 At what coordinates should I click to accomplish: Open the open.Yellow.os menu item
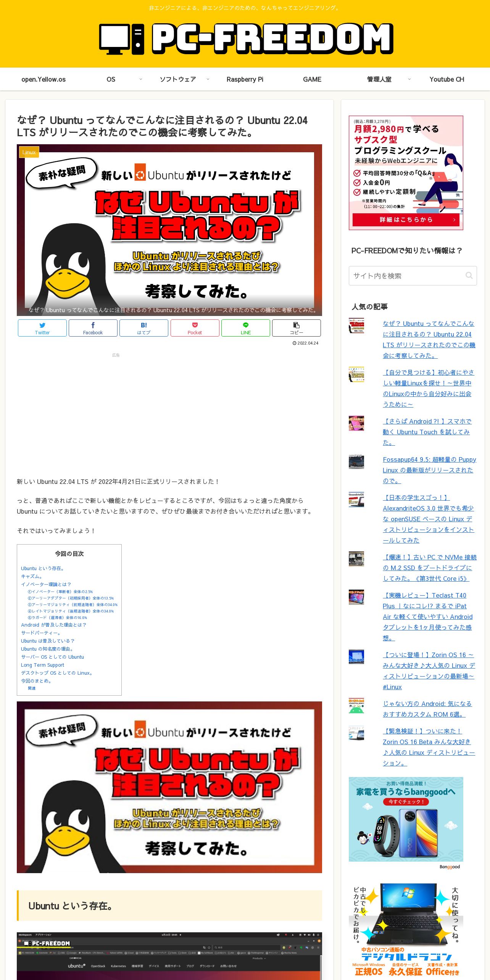point(44,79)
